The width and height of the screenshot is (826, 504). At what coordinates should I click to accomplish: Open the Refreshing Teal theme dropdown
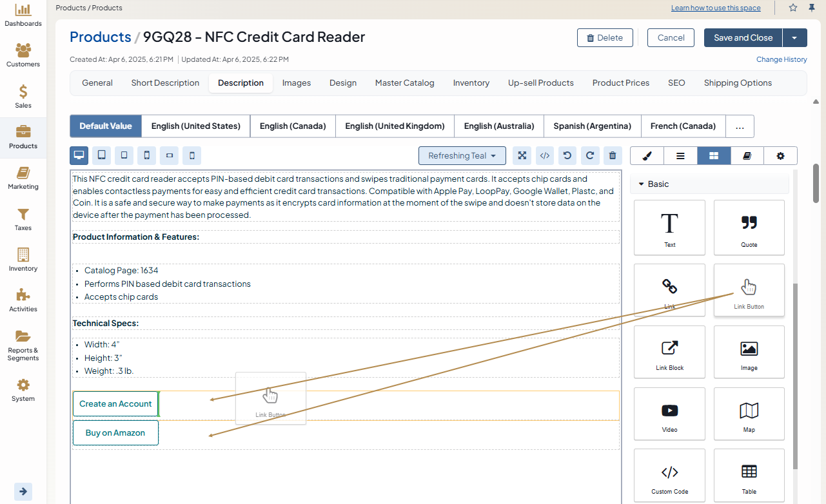pyautogui.click(x=462, y=155)
